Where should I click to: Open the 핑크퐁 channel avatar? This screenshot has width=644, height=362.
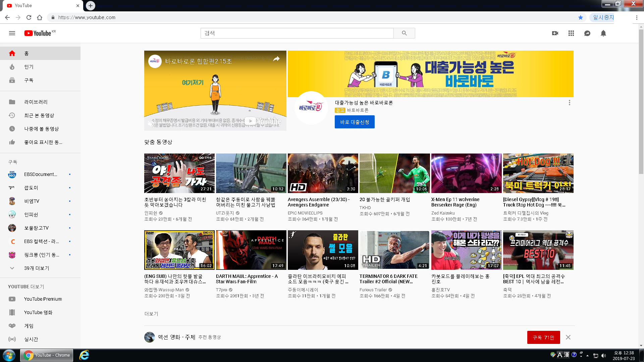pos(12,255)
